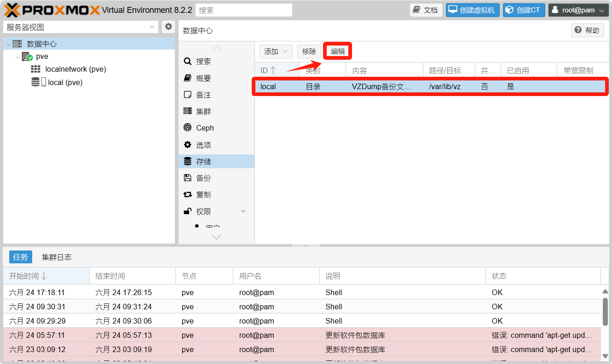Open 存储 storage section in side menu

tap(203, 161)
